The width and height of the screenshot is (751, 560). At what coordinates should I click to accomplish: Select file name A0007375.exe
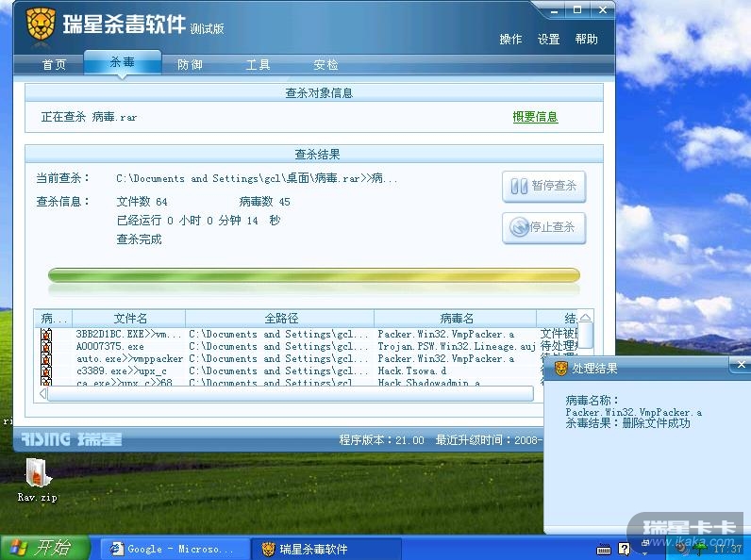[x=109, y=347]
